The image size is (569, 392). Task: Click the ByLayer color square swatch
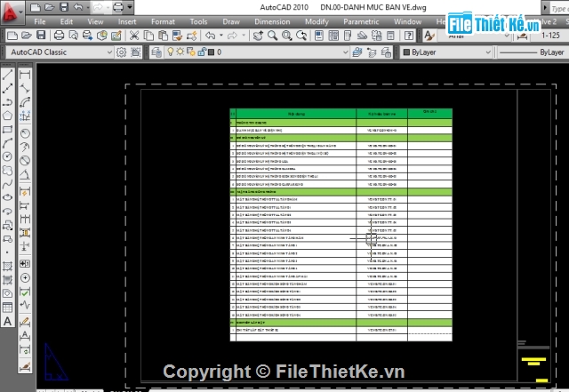point(406,52)
